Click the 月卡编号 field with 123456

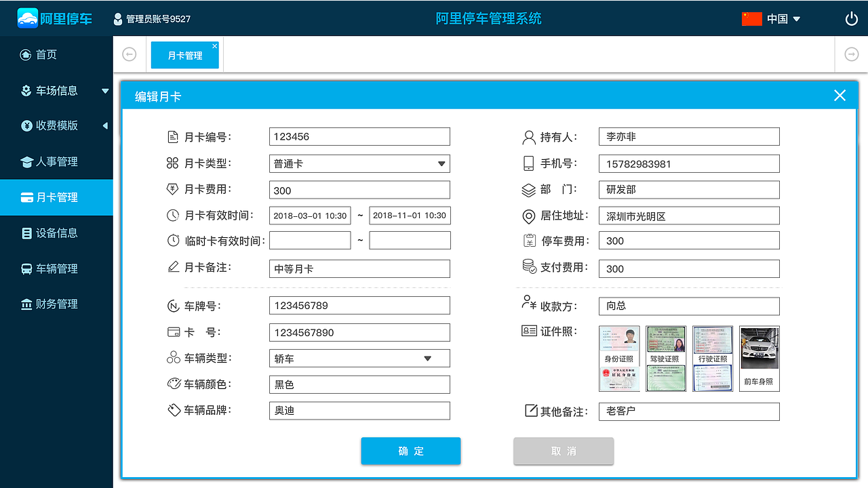(x=359, y=136)
